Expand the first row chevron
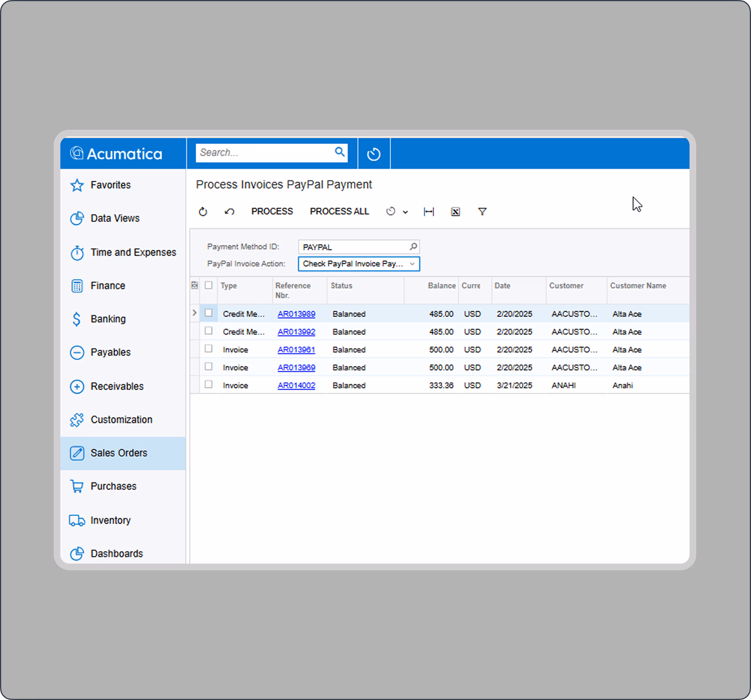The width and height of the screenshot is (751, 700). [x=194, y=313]
